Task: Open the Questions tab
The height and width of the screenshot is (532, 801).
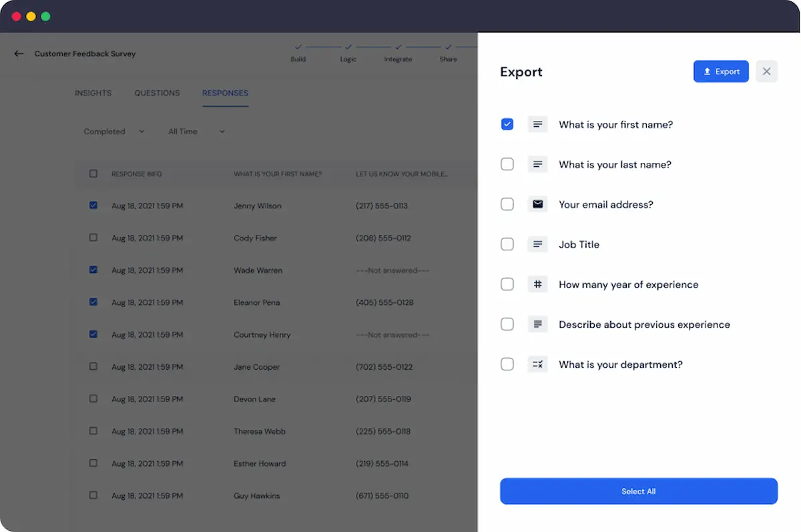Action: click(157, 93)
